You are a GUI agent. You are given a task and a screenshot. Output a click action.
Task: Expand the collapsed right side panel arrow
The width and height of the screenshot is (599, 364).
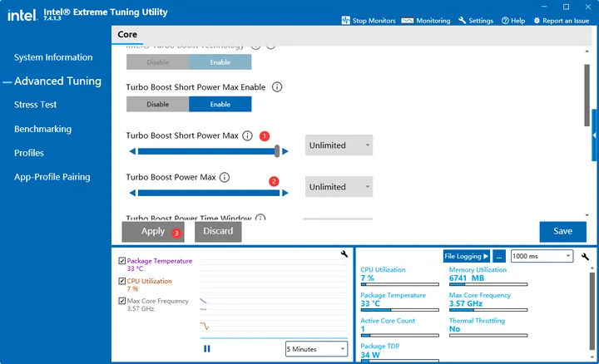[594, 135]
